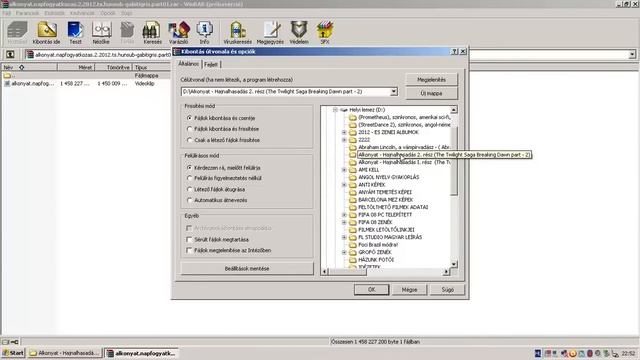Open the Opciók menu
Screen dimensions: 640x360
click(108, 13)
